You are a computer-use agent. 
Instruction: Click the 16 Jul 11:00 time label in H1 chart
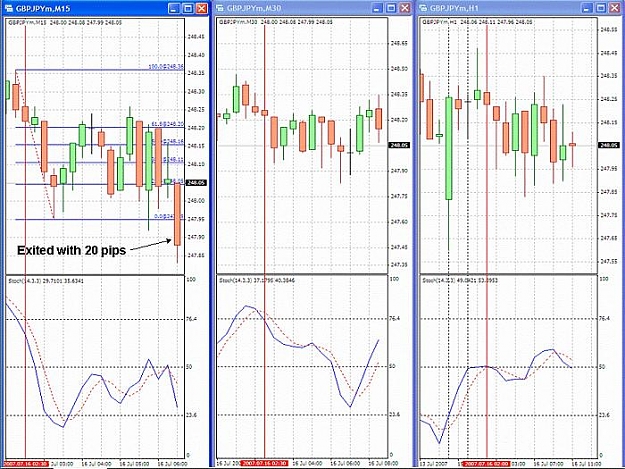(587, 464)
